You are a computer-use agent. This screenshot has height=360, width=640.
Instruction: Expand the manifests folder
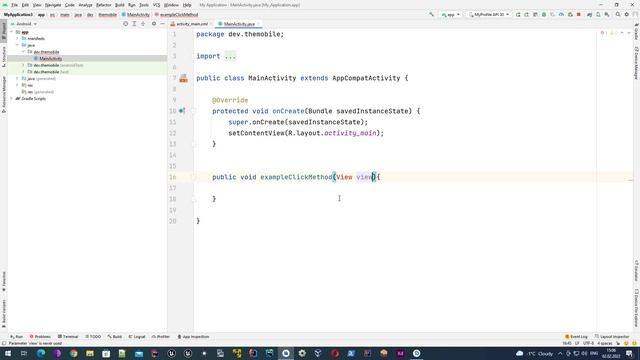coord(17,38)
